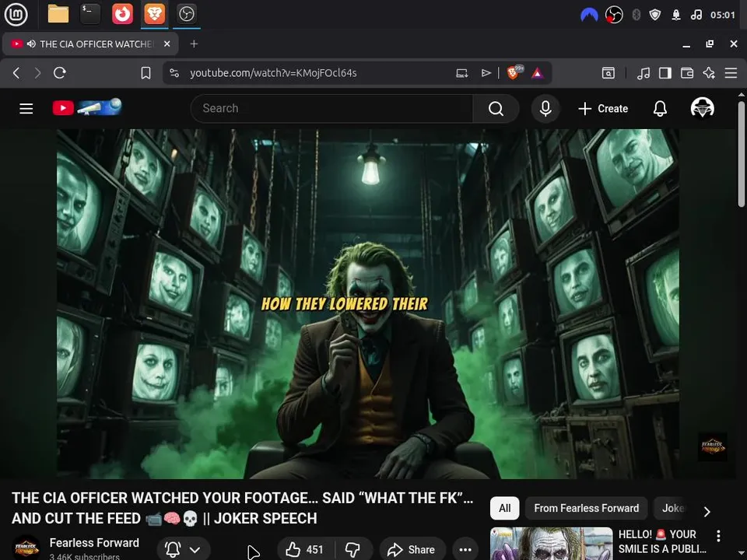Open the red circular app in the panel

click(122, 14)
